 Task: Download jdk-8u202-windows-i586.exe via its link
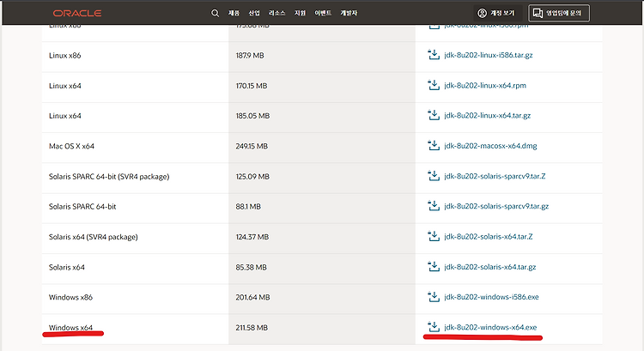click(492, 297)
